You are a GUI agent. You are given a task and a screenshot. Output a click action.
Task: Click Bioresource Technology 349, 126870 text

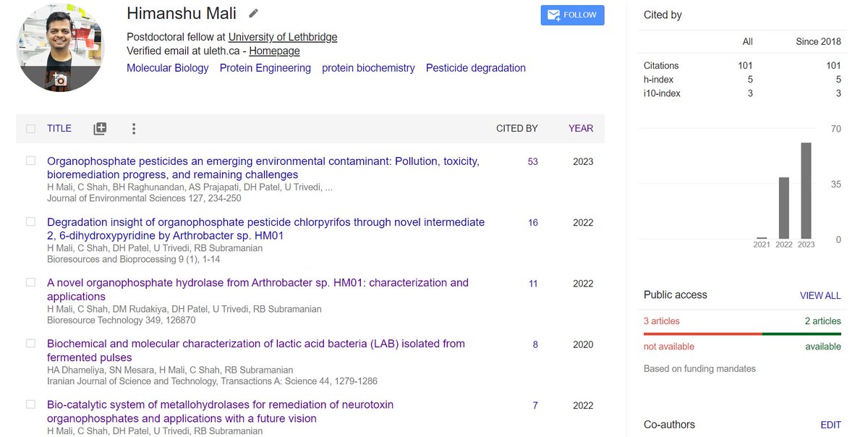point(121,320)
